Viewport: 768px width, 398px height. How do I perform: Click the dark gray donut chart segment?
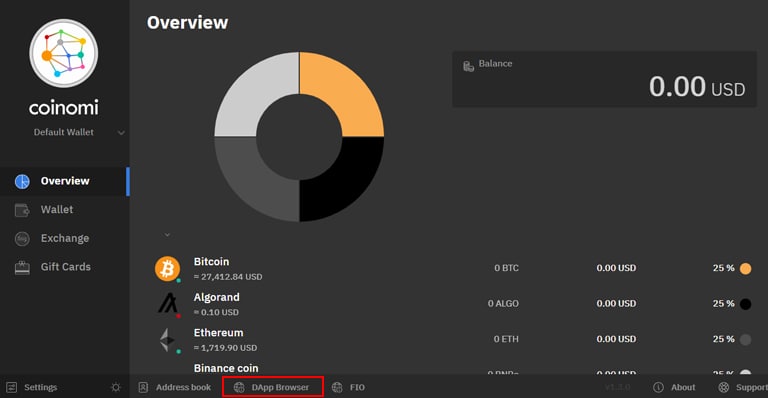(254, 182)
